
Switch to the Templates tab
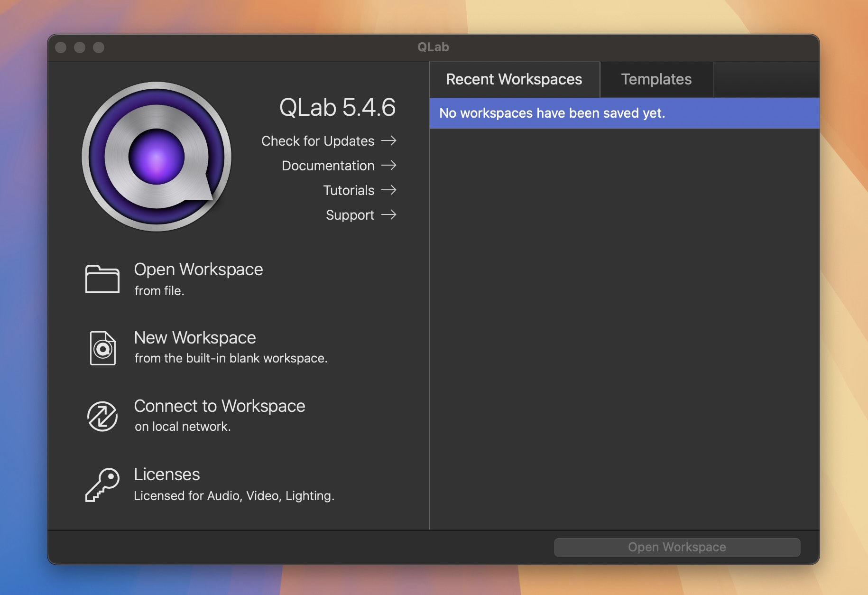(x=656, y=79)
